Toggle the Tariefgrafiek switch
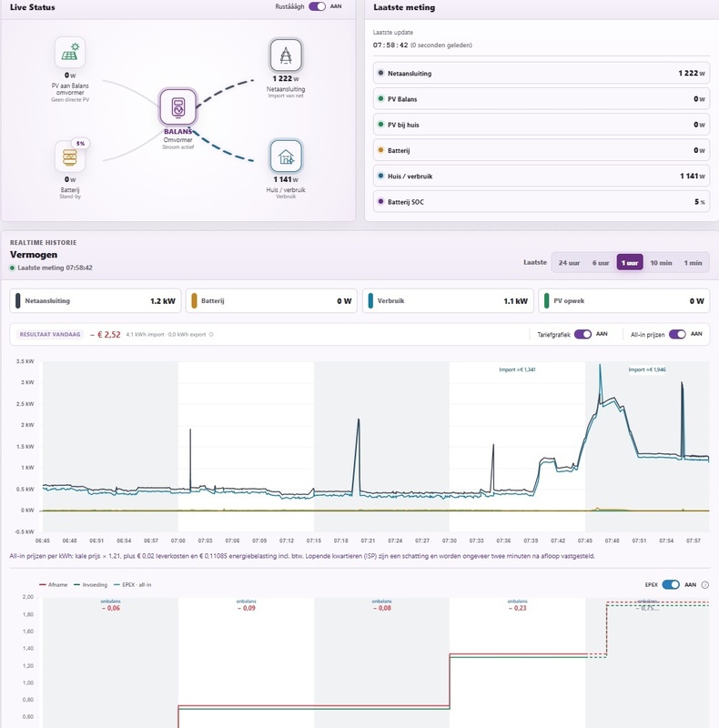Viewport: 719px width, 728px height. pos(582,334)
